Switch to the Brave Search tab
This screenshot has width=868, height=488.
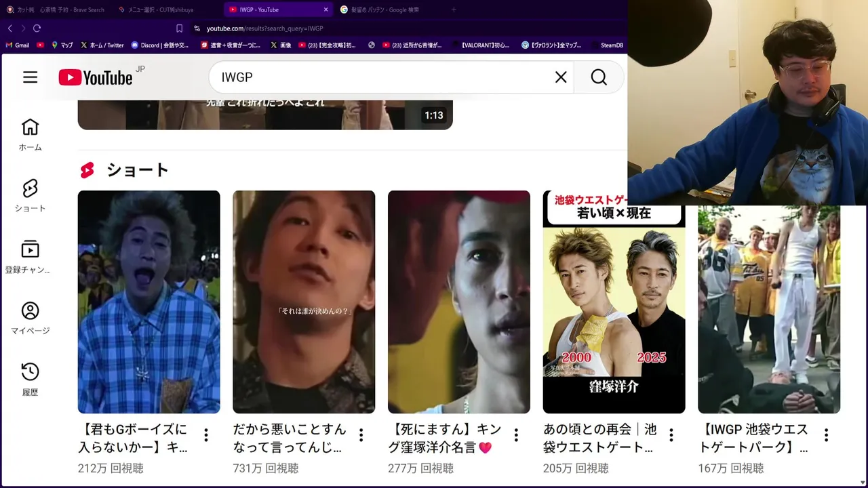click(56, 9)
